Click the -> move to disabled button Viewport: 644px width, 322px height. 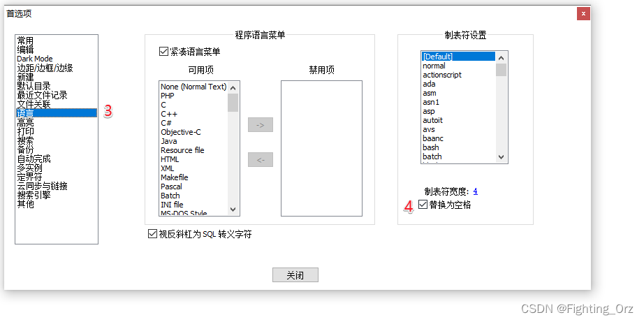[261, 125]
